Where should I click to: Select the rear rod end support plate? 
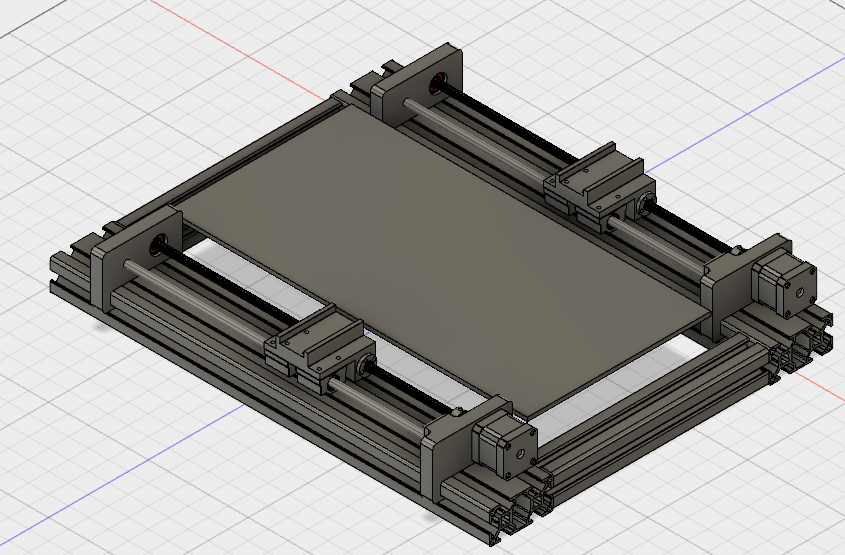[x=417, y=86]
